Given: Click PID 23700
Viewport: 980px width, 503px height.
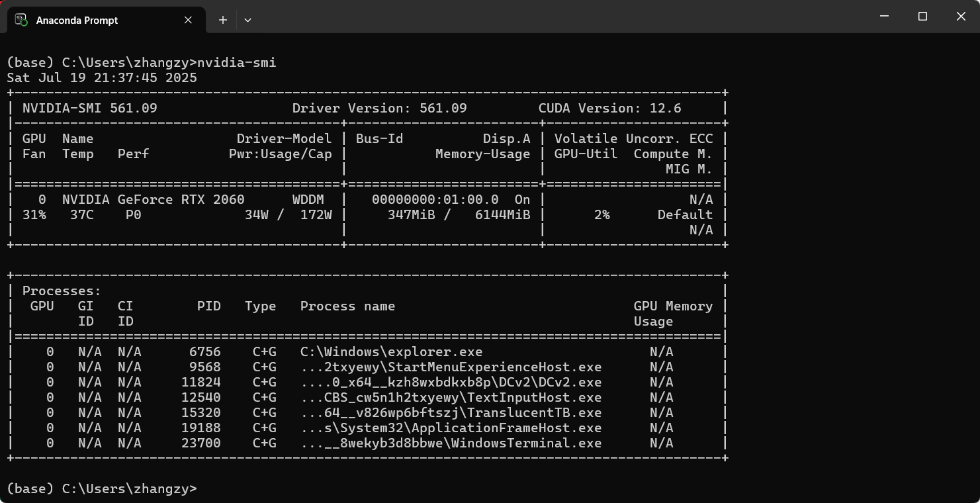Looking at the screenshot, I should pos(201,443).
